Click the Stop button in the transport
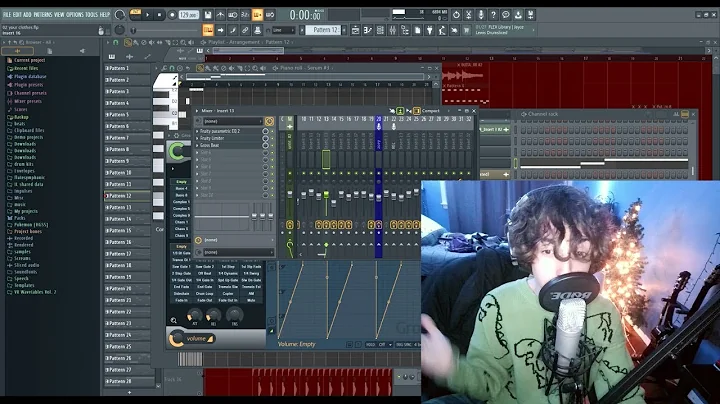720x404 pixels. (159, 15)
